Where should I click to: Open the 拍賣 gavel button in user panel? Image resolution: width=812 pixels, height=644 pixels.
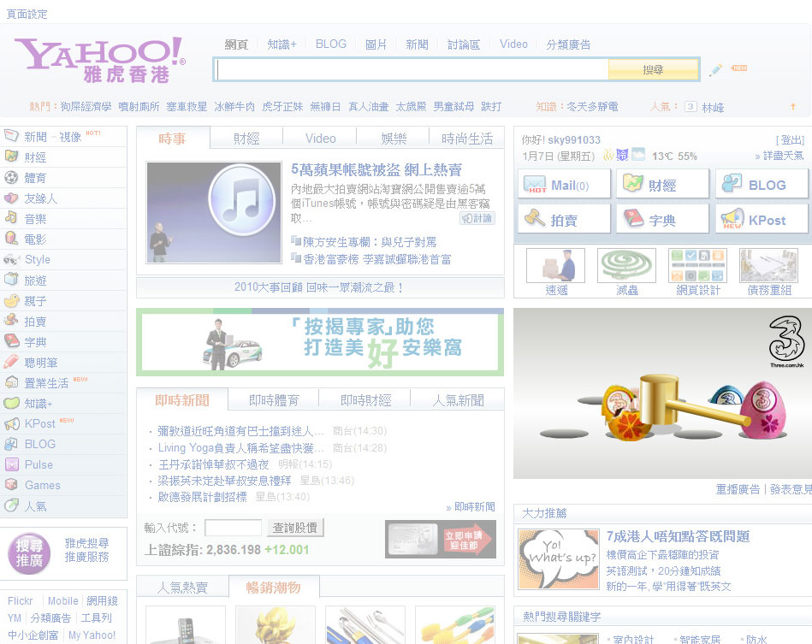(564, 220)
